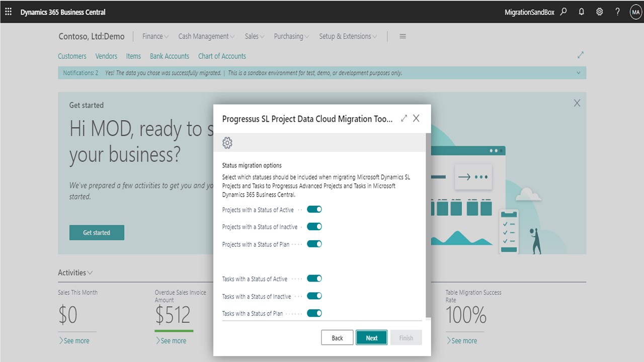Toggle Tasks with a Status of Inactive
Screen dimensions: 644x362
[x=314, y=296]
